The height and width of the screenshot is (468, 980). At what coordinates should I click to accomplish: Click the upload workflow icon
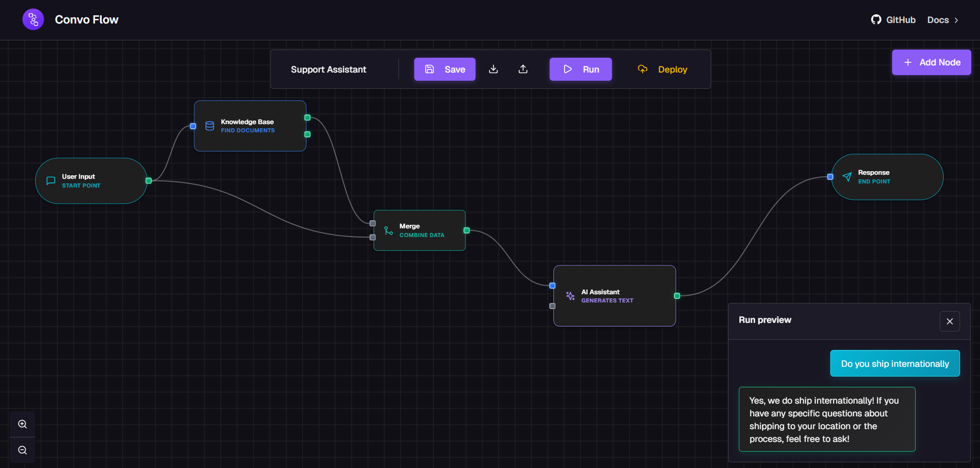523,69
